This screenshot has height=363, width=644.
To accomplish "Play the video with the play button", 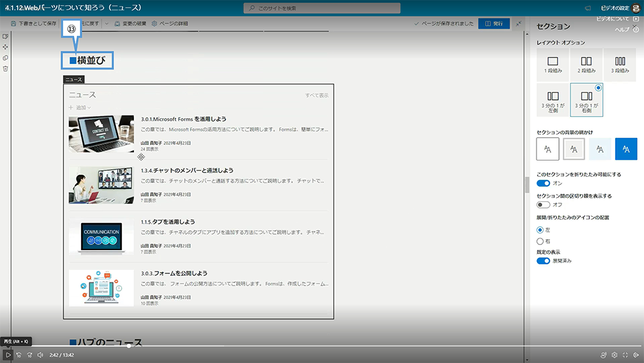I will (x=8, y=355).
